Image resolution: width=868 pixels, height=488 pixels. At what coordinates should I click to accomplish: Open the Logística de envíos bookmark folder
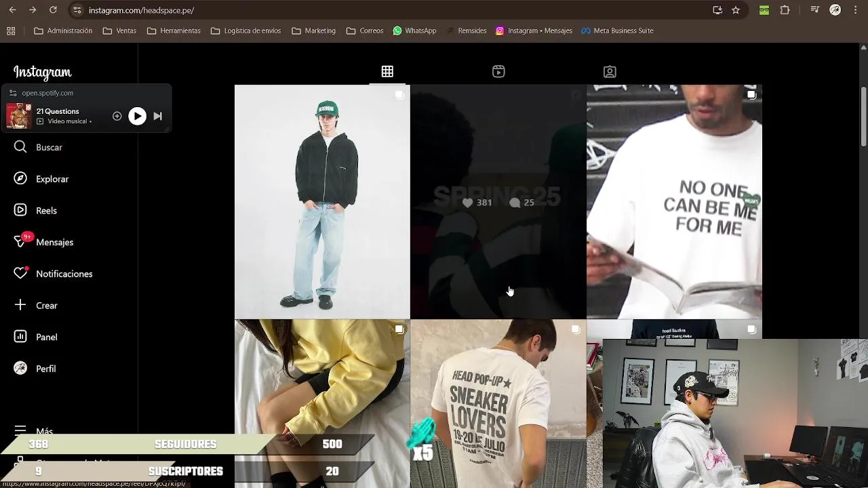point(245,30)
